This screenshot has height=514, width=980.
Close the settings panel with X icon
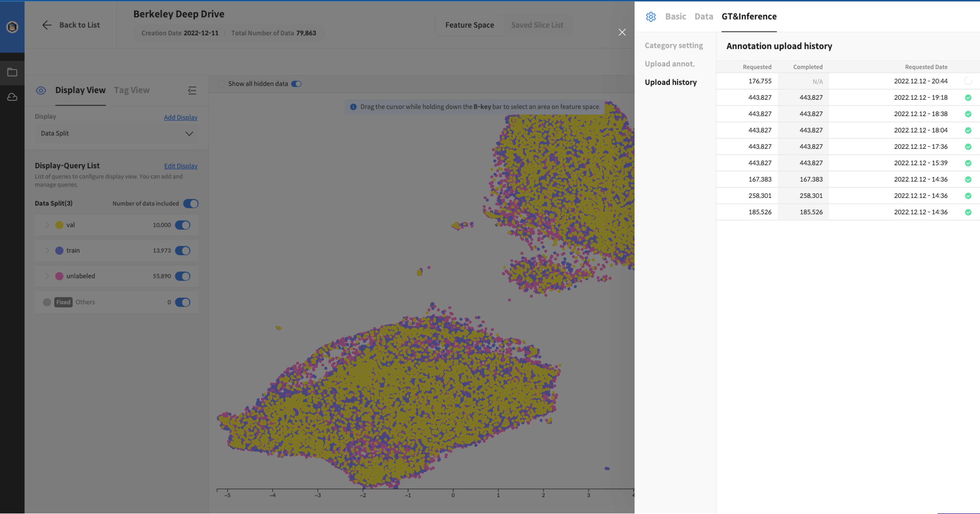[x=622, y=32]
